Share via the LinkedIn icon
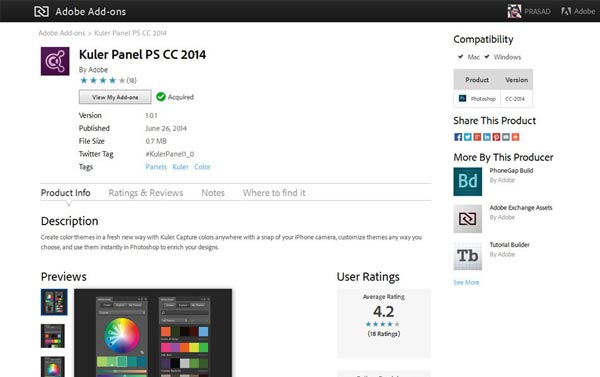The image size is (600, 377). coord(487,137)
